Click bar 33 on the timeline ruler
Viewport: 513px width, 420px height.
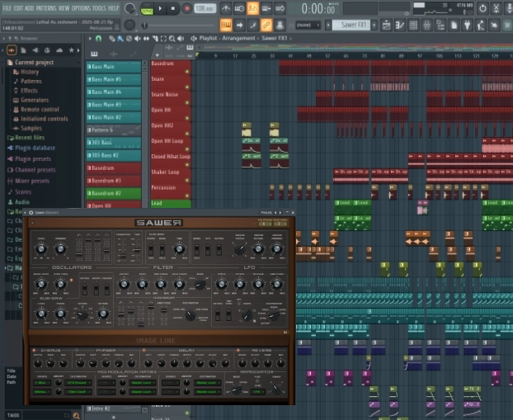(x=272, y=56)
